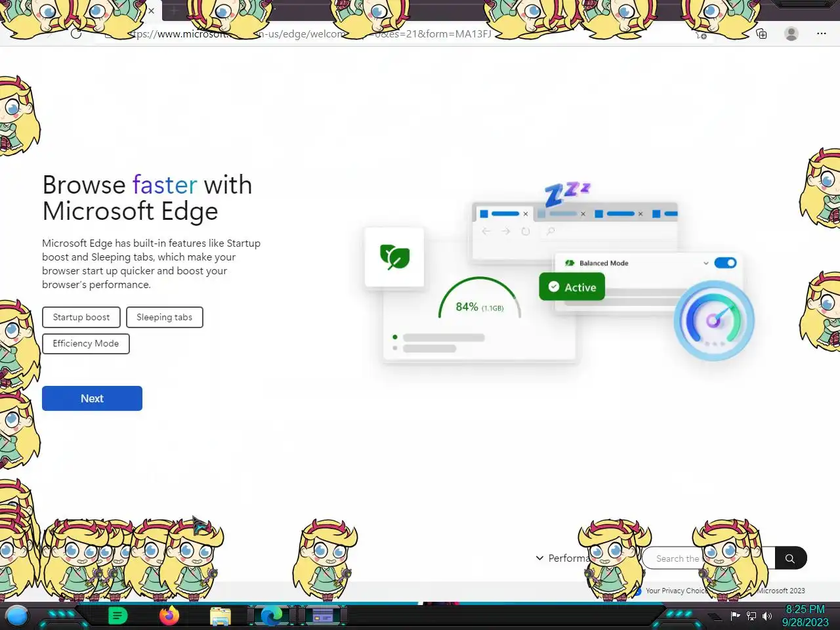Open Action Center flag tray icon
The height and width of the screenshot is (630, 840).
(x=736, y=616)
